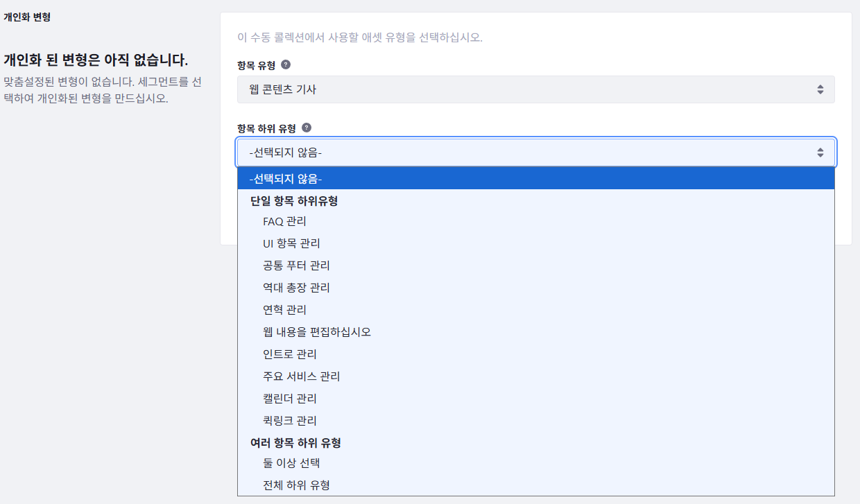Choose 역대 총장 관리 option
The height and width of the screenshot is (504, 860).
tap(296, 288)
